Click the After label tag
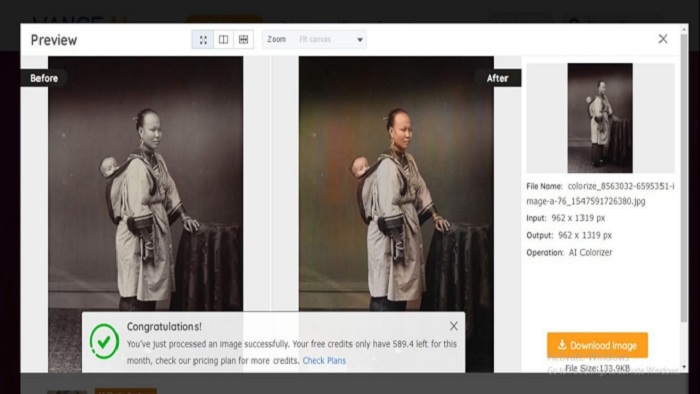This screenshot has width=700, height=394. pyautogui.click(x=497, y=78)
